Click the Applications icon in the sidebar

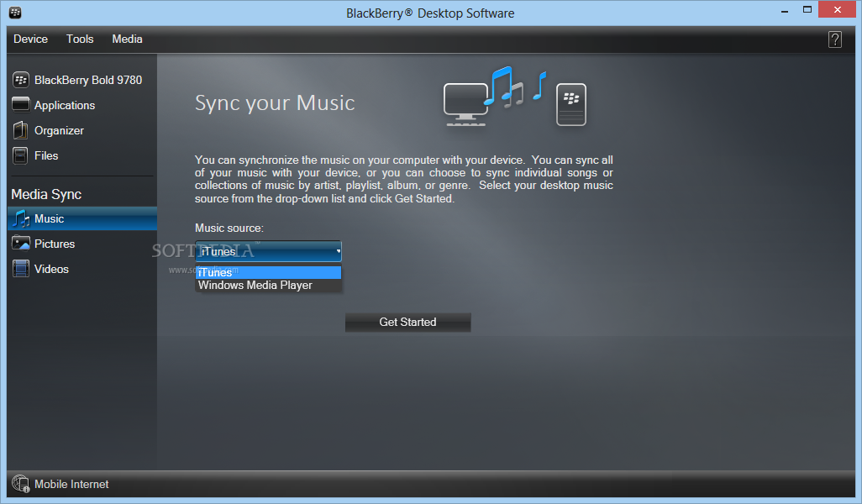[21, 104]
